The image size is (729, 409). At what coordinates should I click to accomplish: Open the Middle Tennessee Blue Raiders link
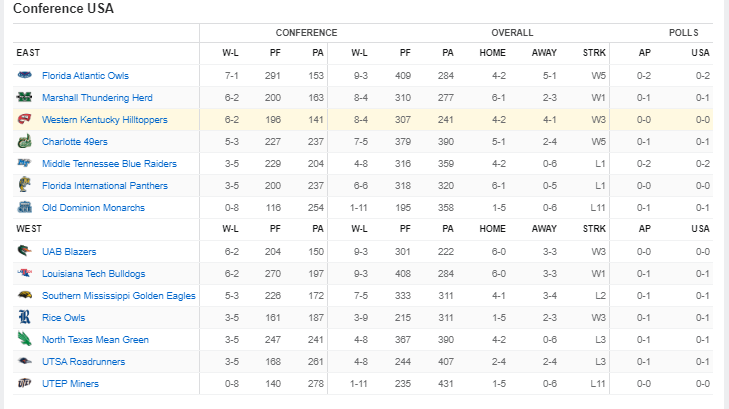point(109,164)
